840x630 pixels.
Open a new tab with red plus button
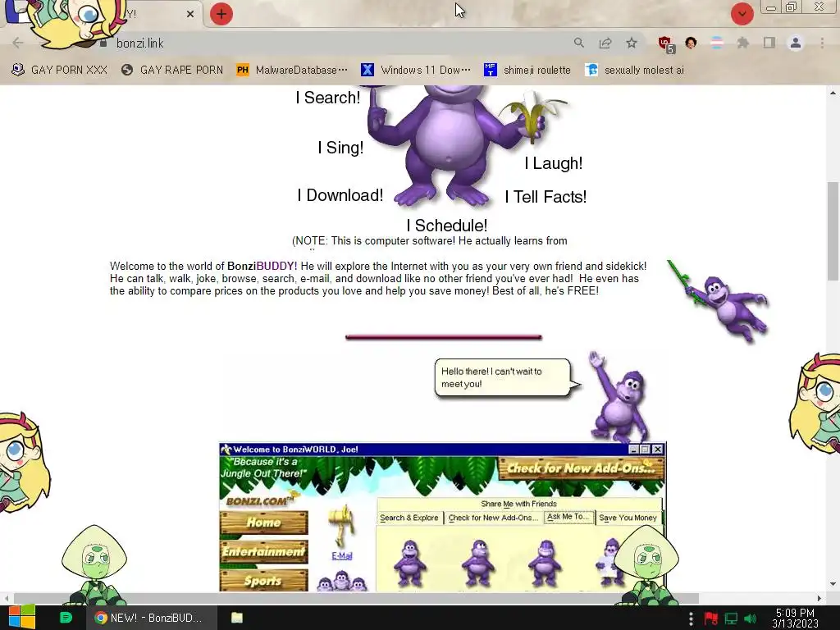click(221, 14)
